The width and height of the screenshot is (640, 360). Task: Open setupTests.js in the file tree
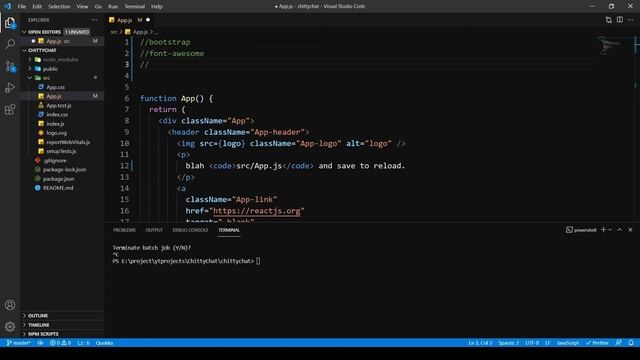pyautogui.click(x=61, y=151)
